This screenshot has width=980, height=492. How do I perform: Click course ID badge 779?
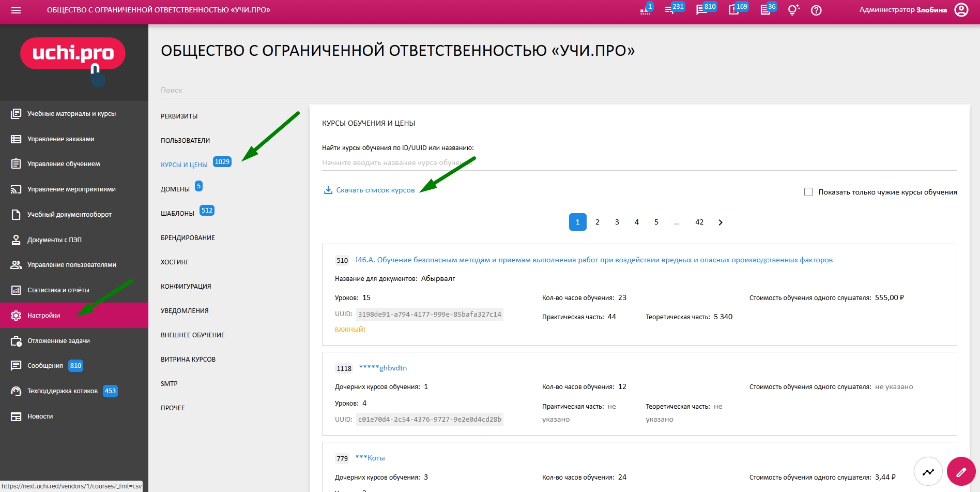pos(342,458)
